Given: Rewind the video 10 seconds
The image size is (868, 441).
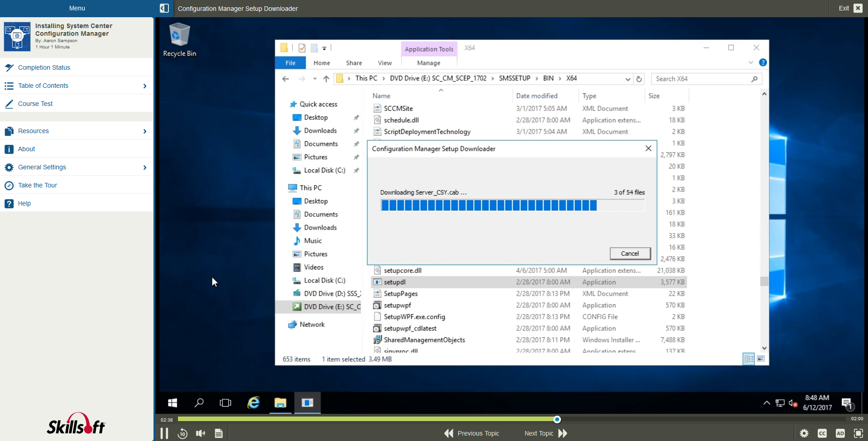Looking at the screenshot, I should (x=182, y=433).
